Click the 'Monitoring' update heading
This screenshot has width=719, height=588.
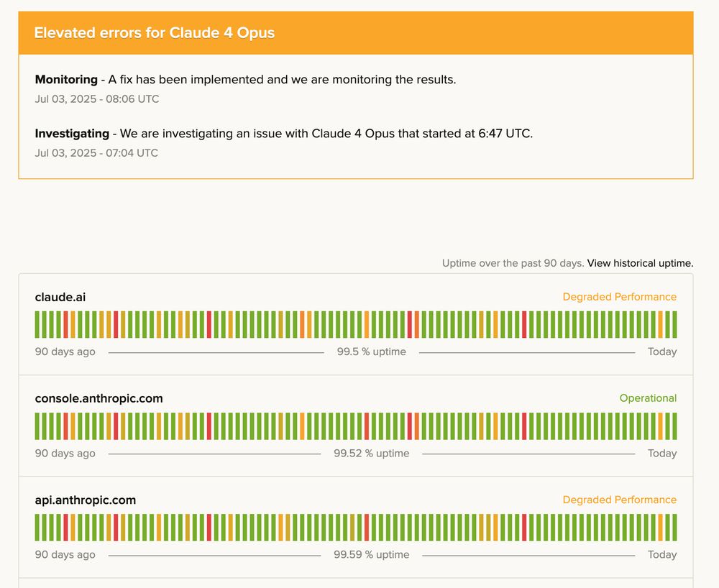[66, 80]
